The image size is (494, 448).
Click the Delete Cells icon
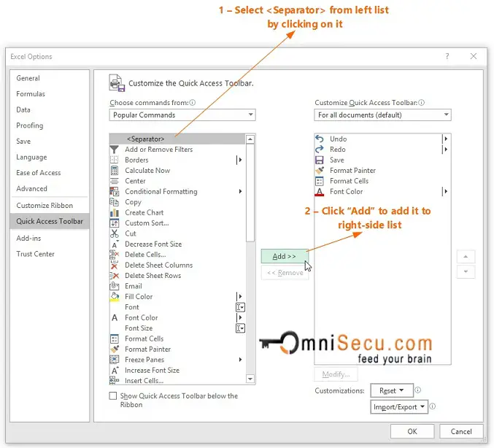[114, 255]
